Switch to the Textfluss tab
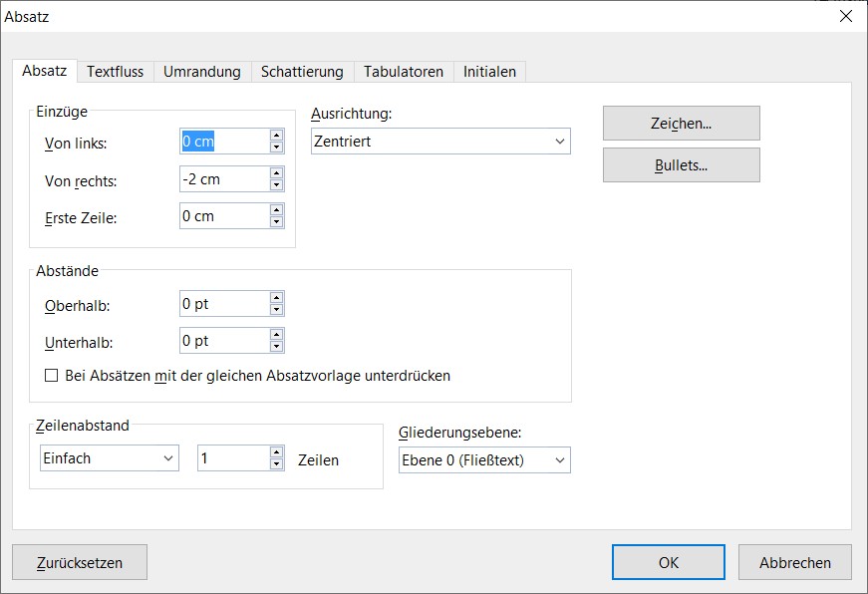868x594 pixels. [x=115, y=72]
